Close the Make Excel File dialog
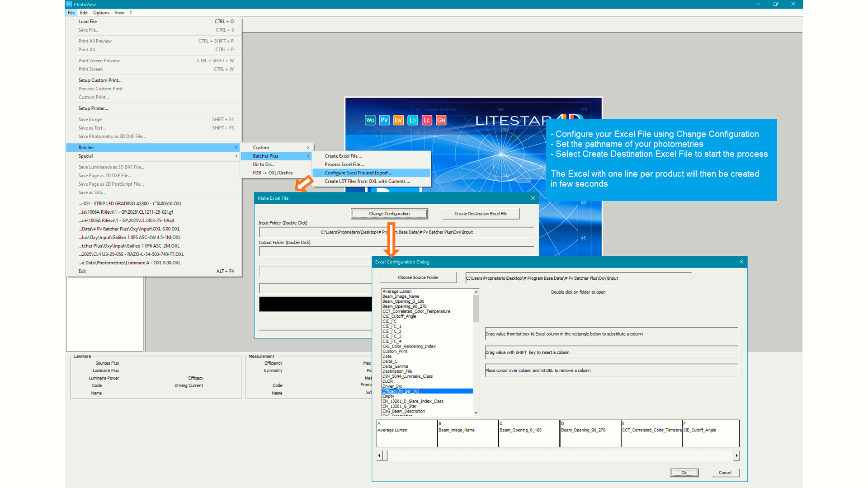 coord(533,198)
